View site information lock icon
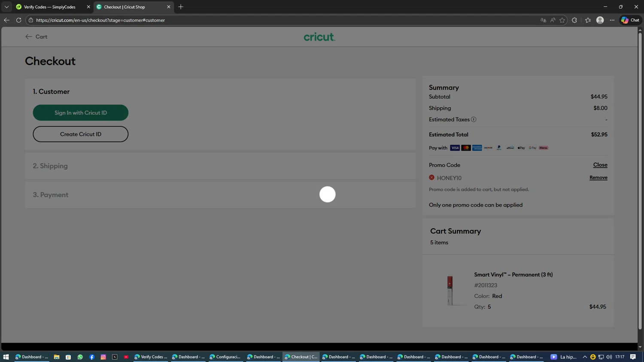 [x=30, y=20]
